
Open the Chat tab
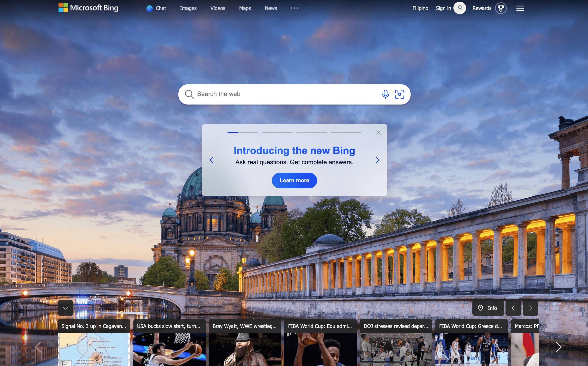click(156, 8)
